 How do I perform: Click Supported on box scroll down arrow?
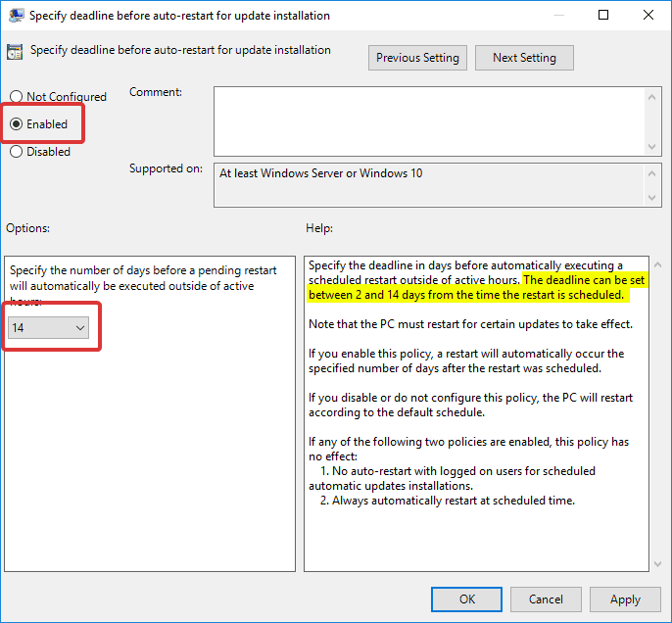point(651,198)
